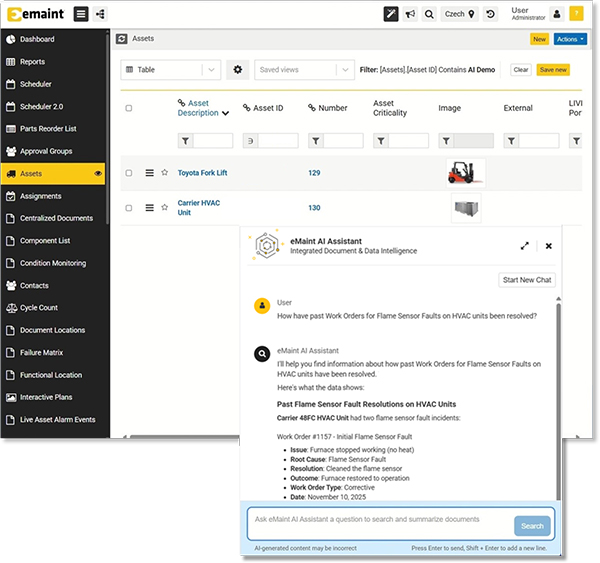This screenshot has width=600, height=563.
Task: Open table settings gear icon
Action: (x=238, y=70)
